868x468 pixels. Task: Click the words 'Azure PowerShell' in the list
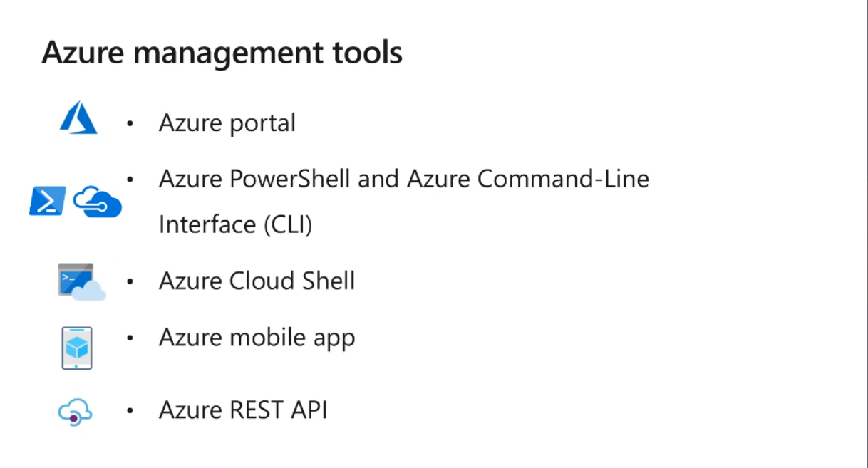(x=254, y=179)
